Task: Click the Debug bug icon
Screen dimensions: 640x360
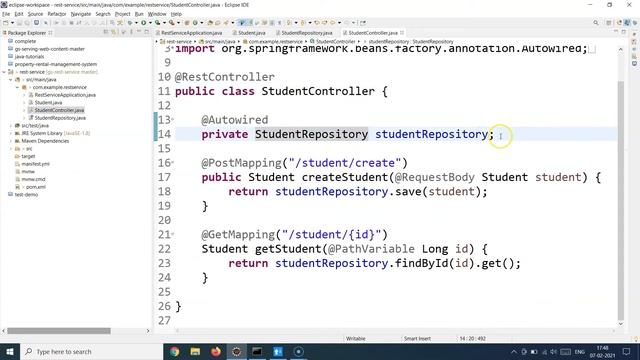Action: [130, 23]
